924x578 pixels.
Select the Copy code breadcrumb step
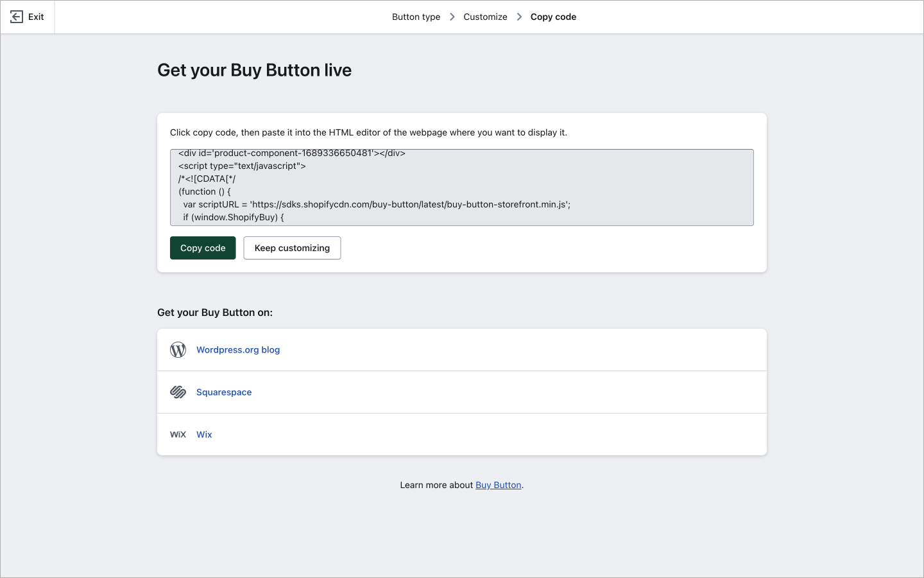click(x=553, y=17)
